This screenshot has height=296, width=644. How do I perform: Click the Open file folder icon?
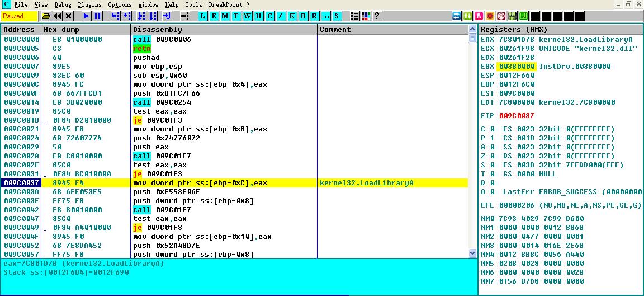point(46,16)
